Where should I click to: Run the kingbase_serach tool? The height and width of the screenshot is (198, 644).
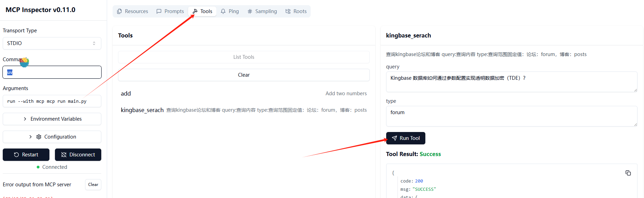[405, 138]
